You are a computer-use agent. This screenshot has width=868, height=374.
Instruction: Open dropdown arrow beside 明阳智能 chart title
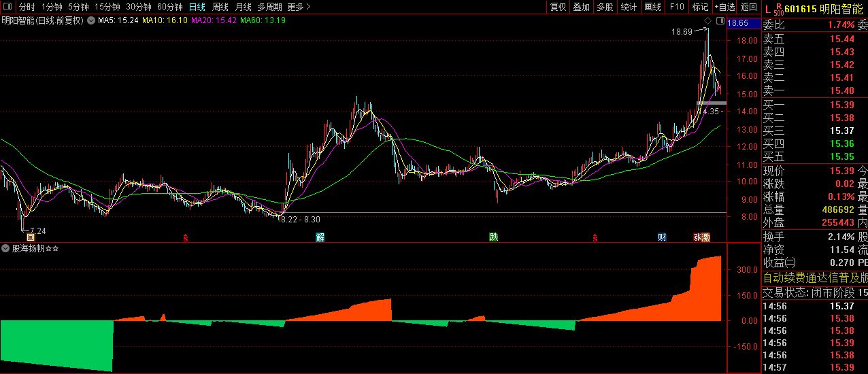89,20
